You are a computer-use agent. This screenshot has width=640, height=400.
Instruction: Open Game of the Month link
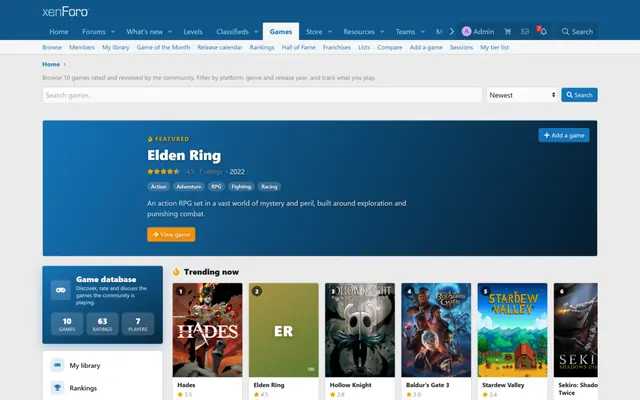pyautogui.click(x=163, y=47)
